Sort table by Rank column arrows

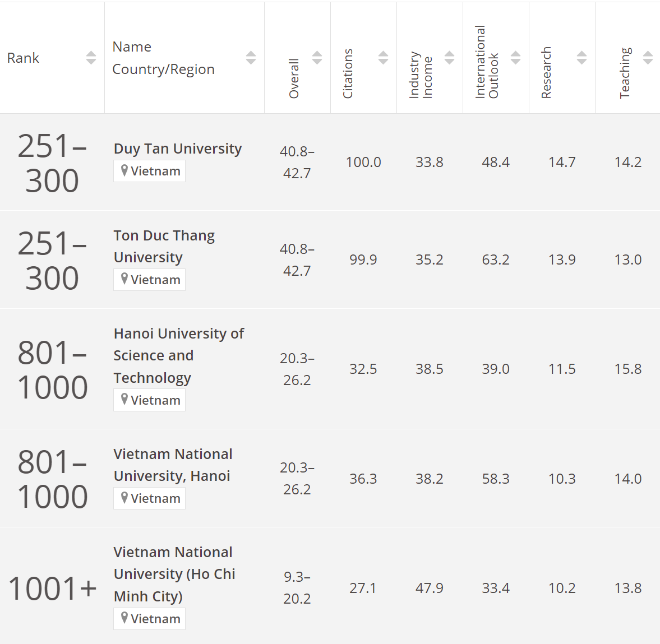[91, 58]
